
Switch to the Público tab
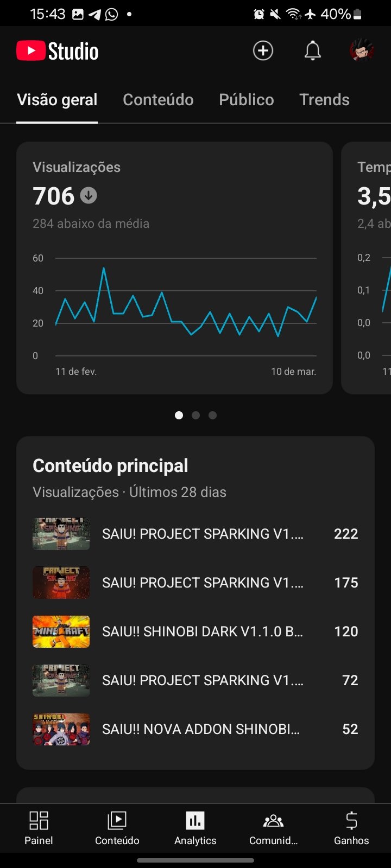[246, 100]
